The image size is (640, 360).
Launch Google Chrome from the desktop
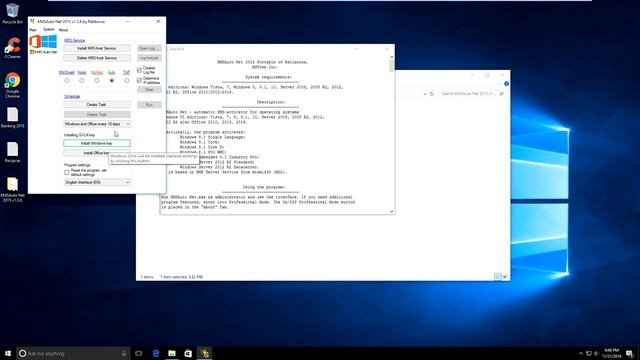tap(13, 85)
